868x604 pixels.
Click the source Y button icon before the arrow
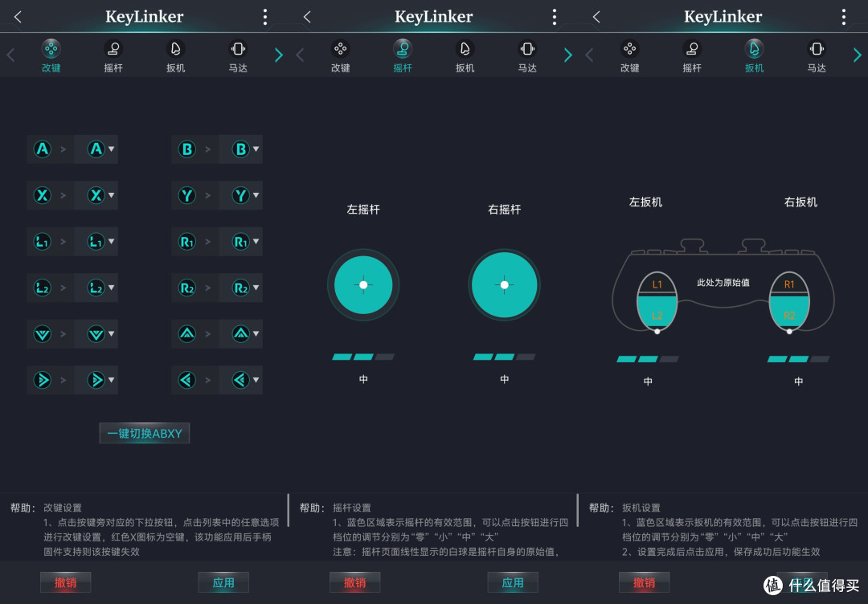coord(187,195)
